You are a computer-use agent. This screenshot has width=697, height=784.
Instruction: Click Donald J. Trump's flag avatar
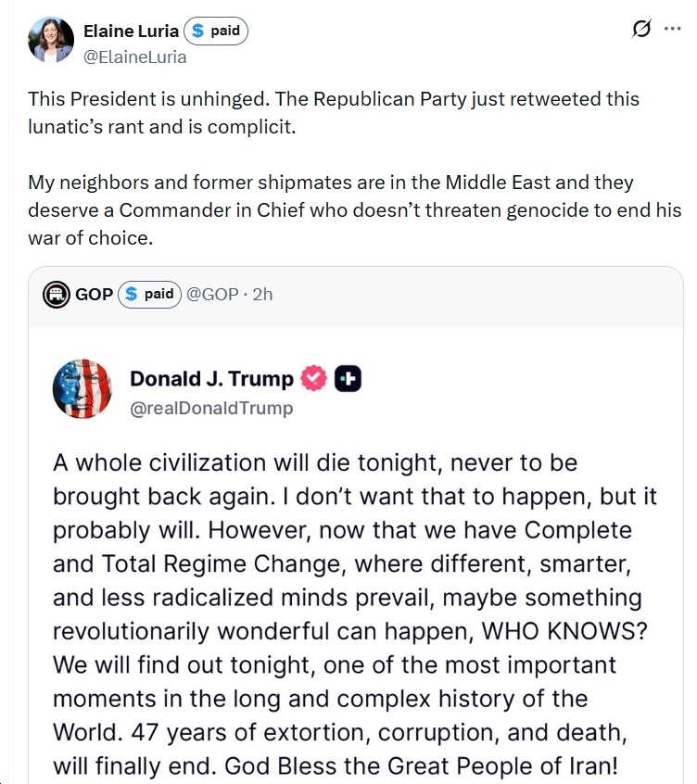click(x=82, y=389)
